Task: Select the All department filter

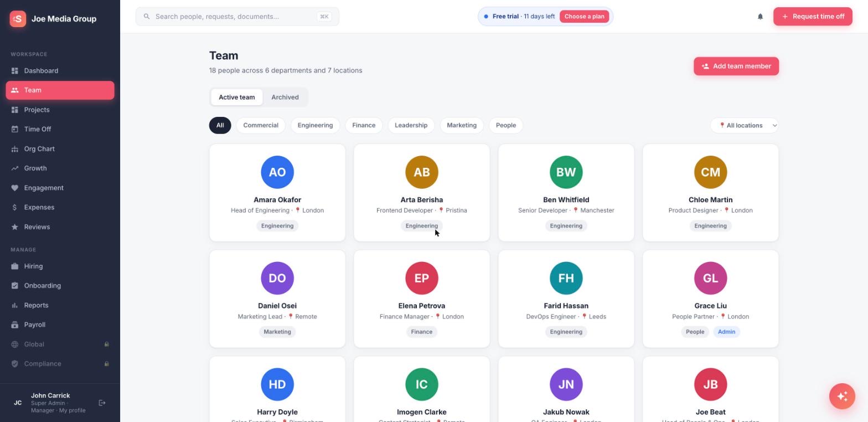Action: coord(220,125)
